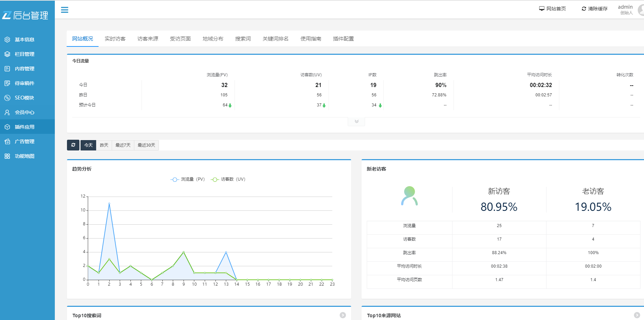Click today's PV value 32
This screenshot has height=320, width=644.
click(x=224, y=85)
